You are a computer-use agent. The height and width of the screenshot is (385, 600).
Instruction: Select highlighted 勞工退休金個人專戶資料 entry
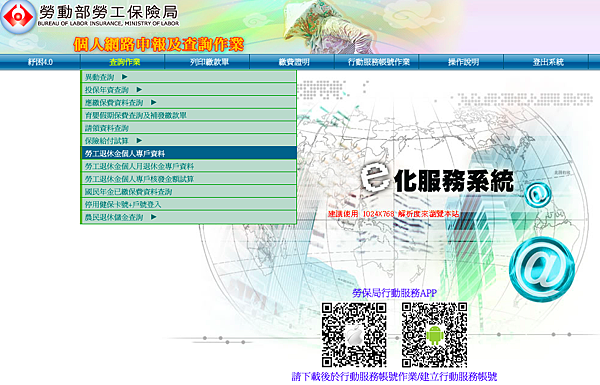click(x=189, y=153)
